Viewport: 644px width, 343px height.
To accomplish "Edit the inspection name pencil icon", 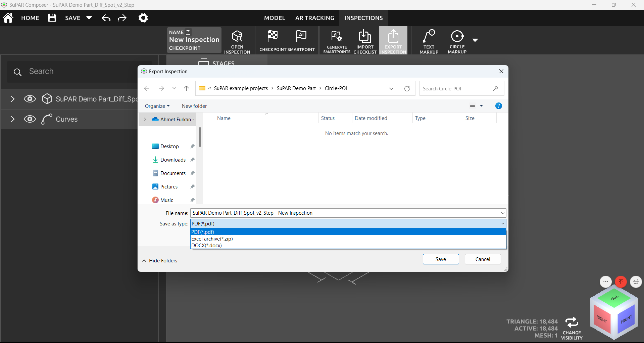I will [188, 32].
